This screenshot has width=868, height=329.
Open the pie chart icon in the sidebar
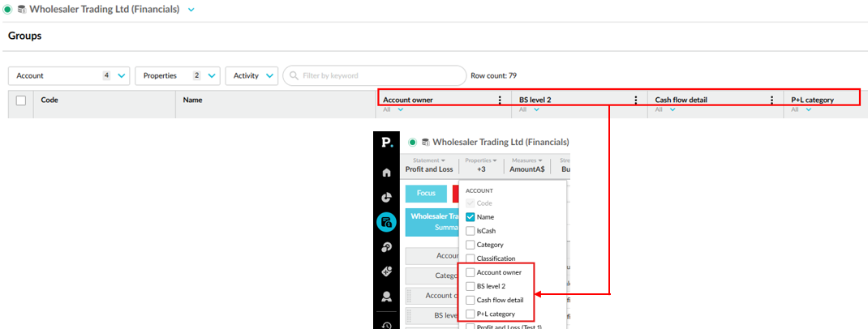pyautogui.click(x=386, y=197)
